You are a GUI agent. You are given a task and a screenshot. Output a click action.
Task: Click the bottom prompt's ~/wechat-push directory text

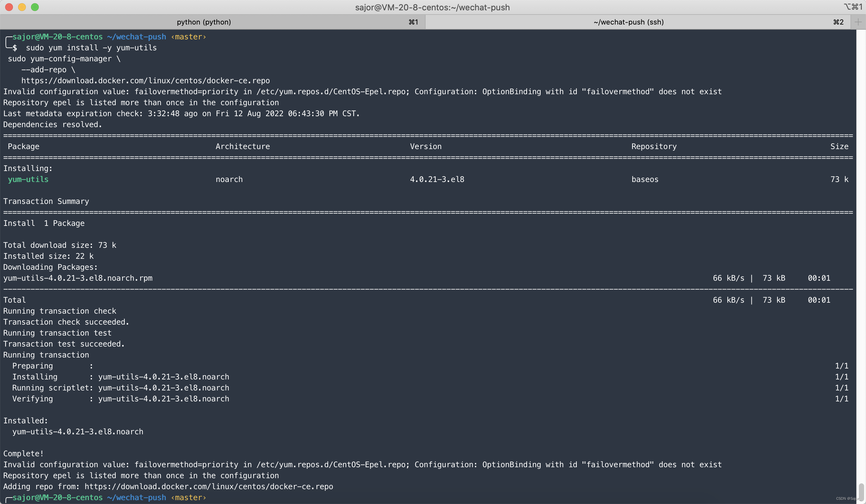[x=137, y=498]
